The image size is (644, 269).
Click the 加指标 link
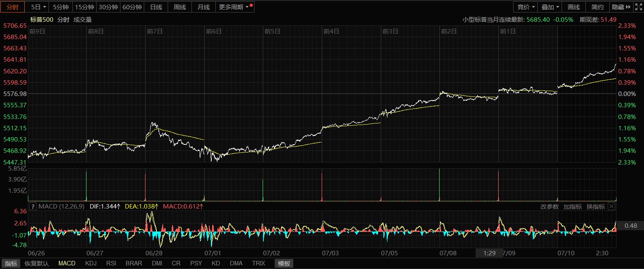(x=572, y=206)
